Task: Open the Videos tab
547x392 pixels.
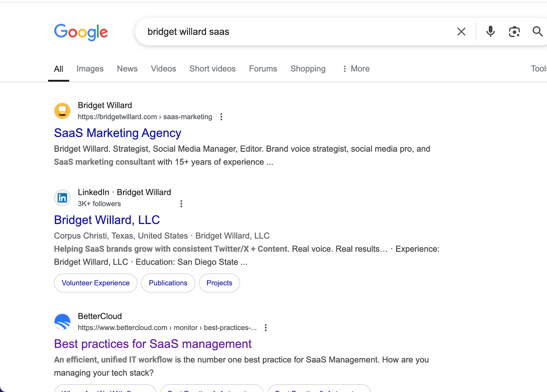Action: click(x=163, y=69)
